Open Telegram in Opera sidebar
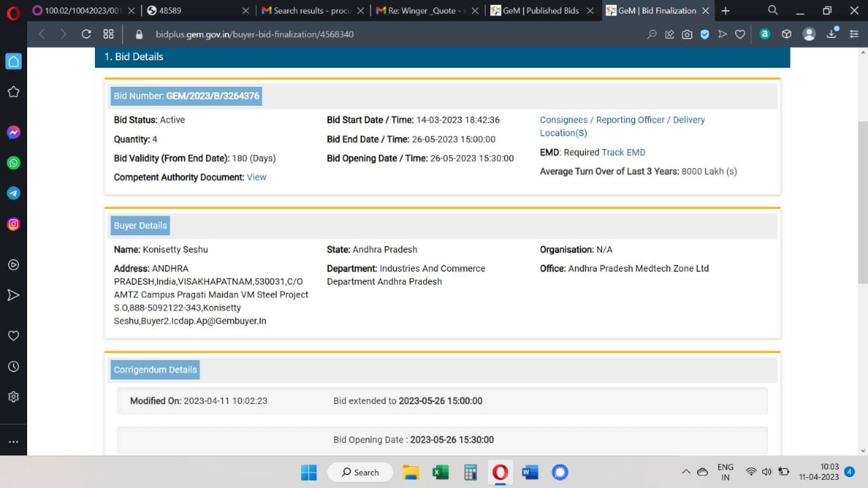 [x=13, y=193]
